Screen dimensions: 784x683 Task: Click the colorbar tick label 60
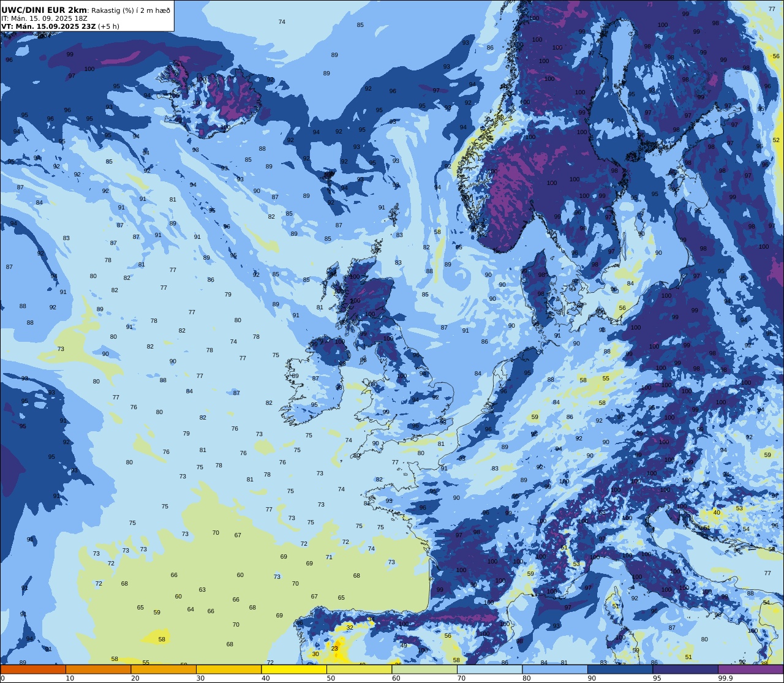(x=396, y=678)
